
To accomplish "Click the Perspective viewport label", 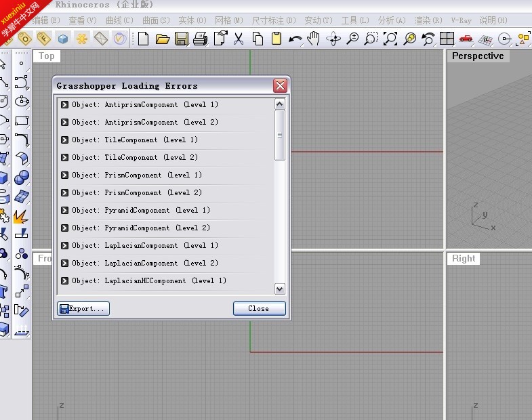I will click(x=478, y=56).
